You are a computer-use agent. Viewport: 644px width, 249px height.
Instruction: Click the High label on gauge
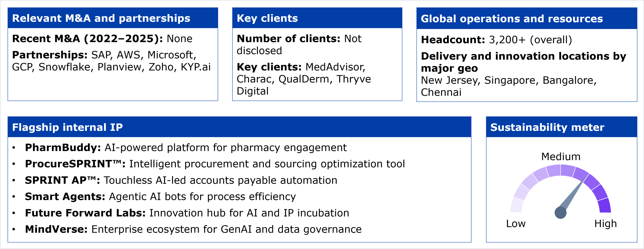click(606, 224)
